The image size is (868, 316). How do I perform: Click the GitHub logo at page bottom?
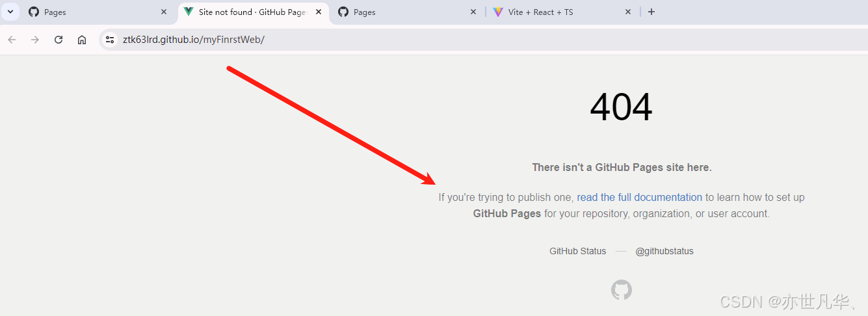tap(622, 290)
